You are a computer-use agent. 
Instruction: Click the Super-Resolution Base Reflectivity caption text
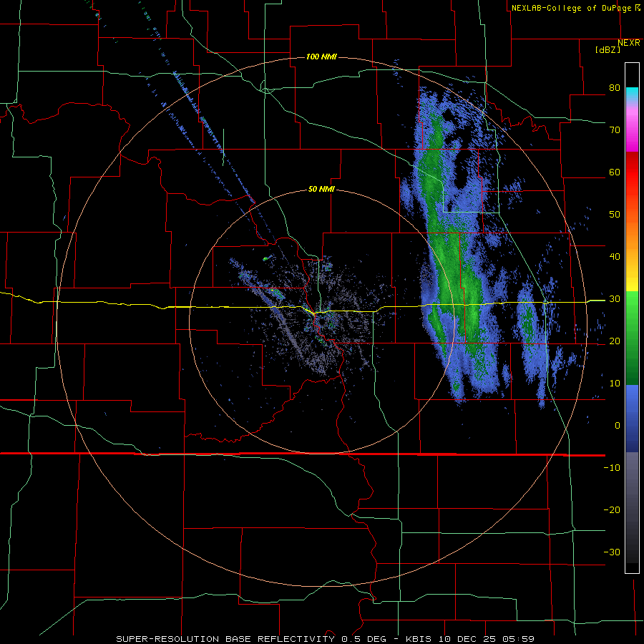tap(325, 639)
